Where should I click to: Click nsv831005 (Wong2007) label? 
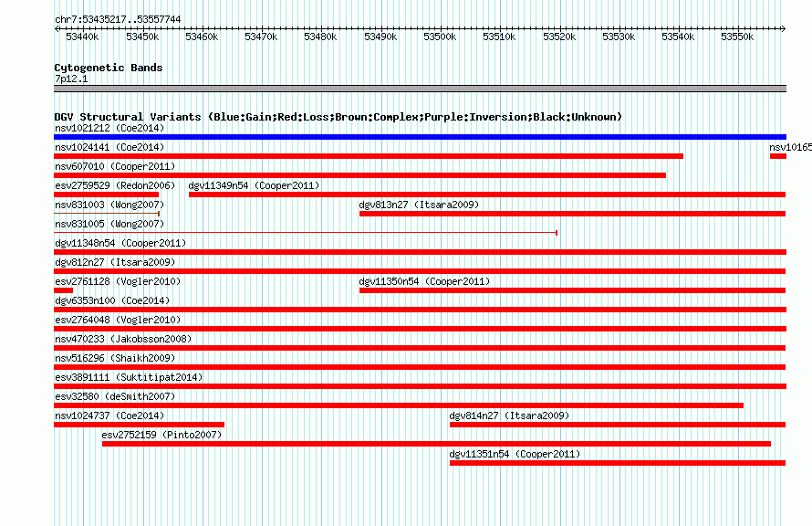pyautogui.click(x=109, y=224)
